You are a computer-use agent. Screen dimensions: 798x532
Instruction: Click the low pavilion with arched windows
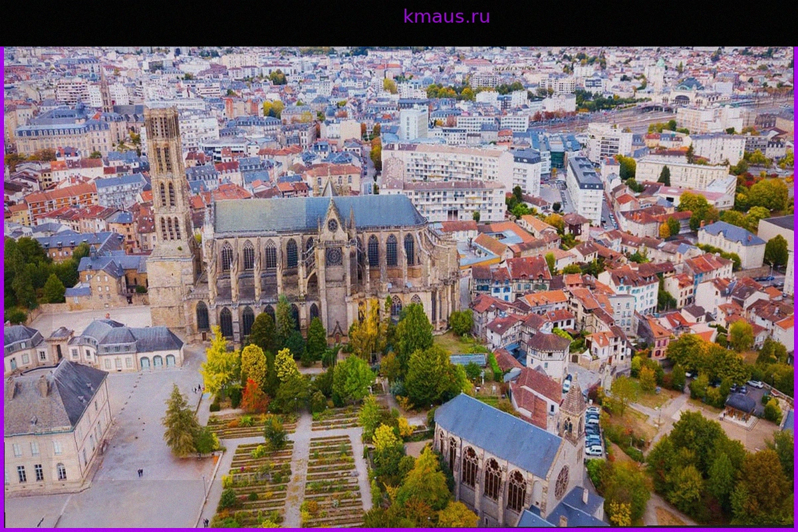click(126, 346)
